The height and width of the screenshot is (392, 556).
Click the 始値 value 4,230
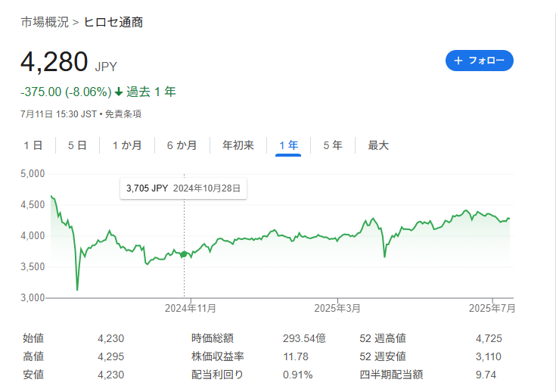[110, 338]
